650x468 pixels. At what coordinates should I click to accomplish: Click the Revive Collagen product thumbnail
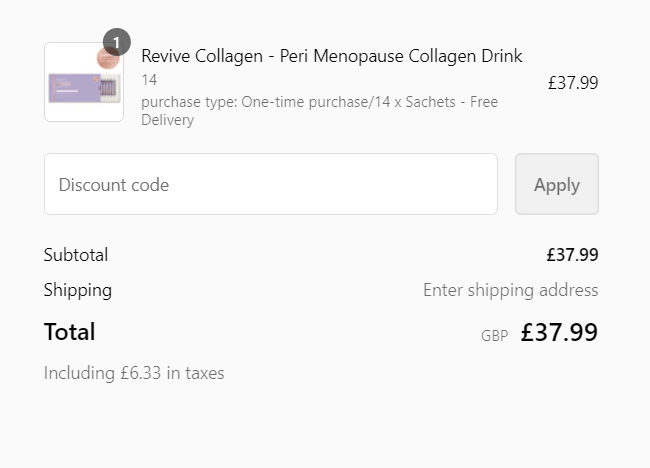pos(84,82)
